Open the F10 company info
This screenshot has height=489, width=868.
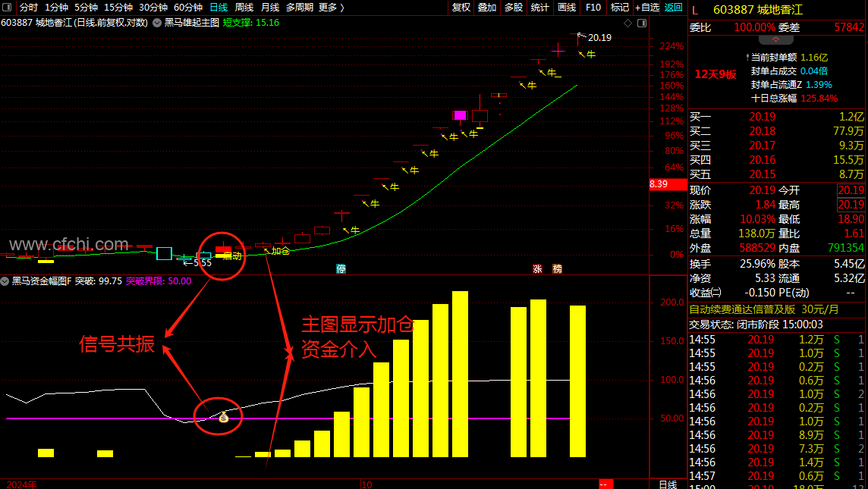pyautogui.click(x=593, y=7)
